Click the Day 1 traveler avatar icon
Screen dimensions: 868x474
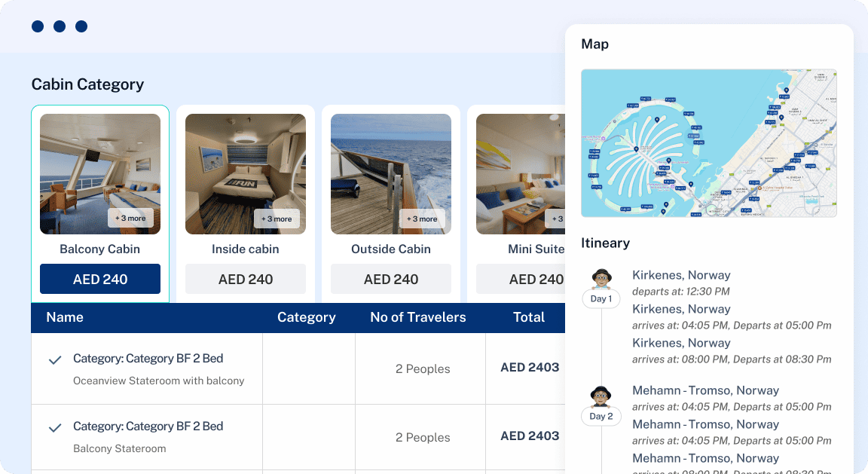[601, 279]
